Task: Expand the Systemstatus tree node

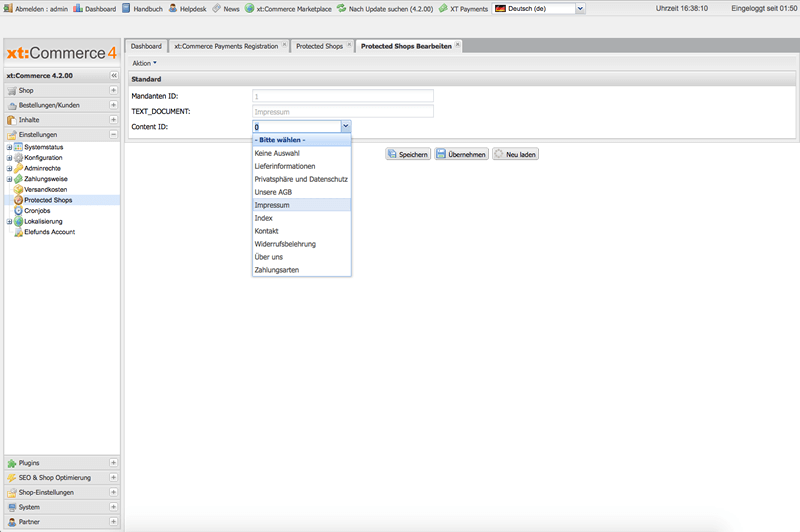Action: point(9,147)
